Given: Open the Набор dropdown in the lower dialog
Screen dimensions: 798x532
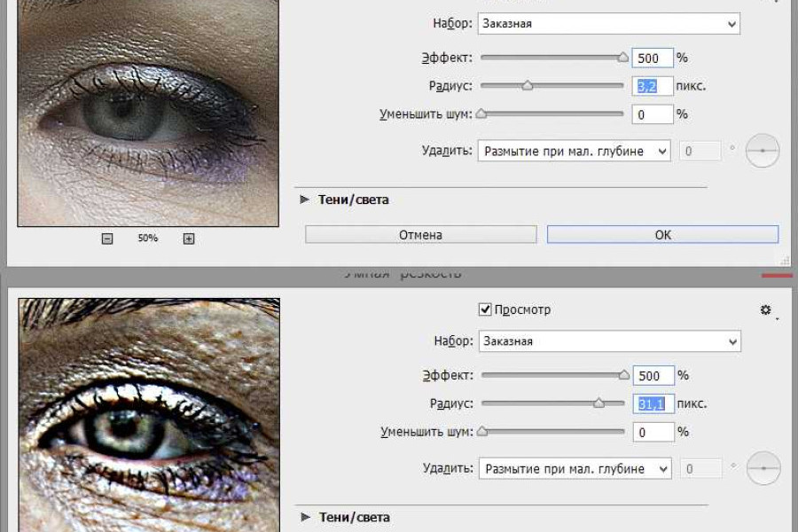Looking at the screenshot, I should (x=609, y=340).
